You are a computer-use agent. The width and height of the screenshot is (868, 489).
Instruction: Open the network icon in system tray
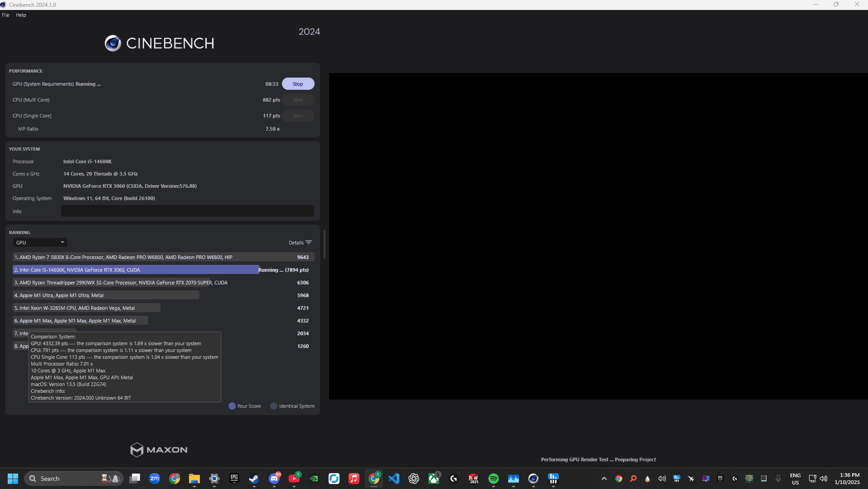[x=813, y=479]
